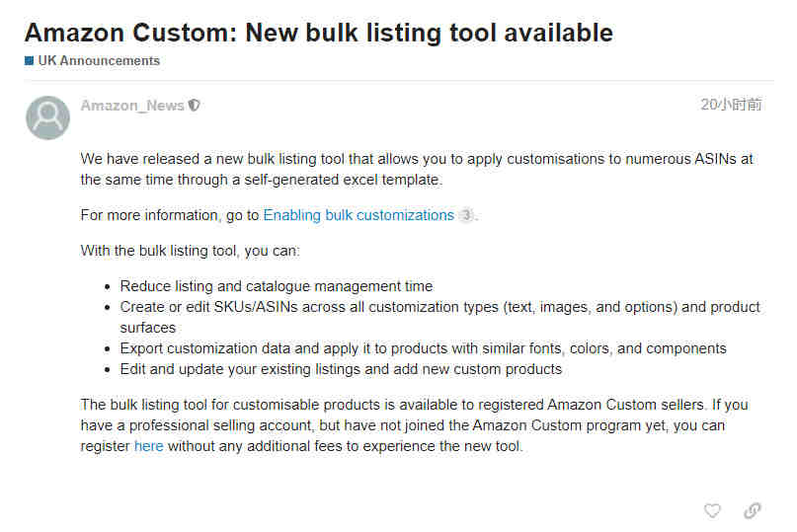Click the post timestamp 20小时前
This screenshot has height=532, width=797.
(x=731, y=105)
